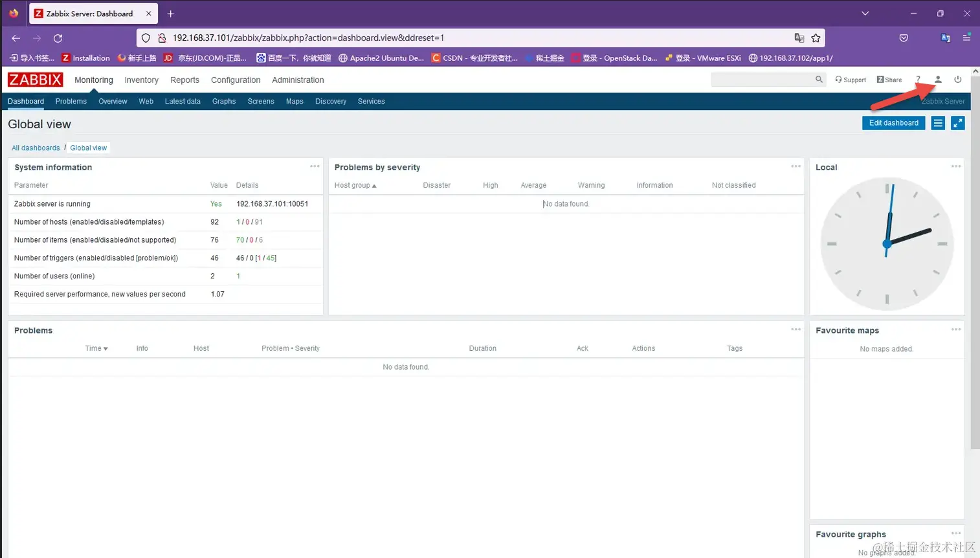This screenshot has width=980, height=558.
Task: Open Favourite maps widget options dots
Action: tap(956, 329)
